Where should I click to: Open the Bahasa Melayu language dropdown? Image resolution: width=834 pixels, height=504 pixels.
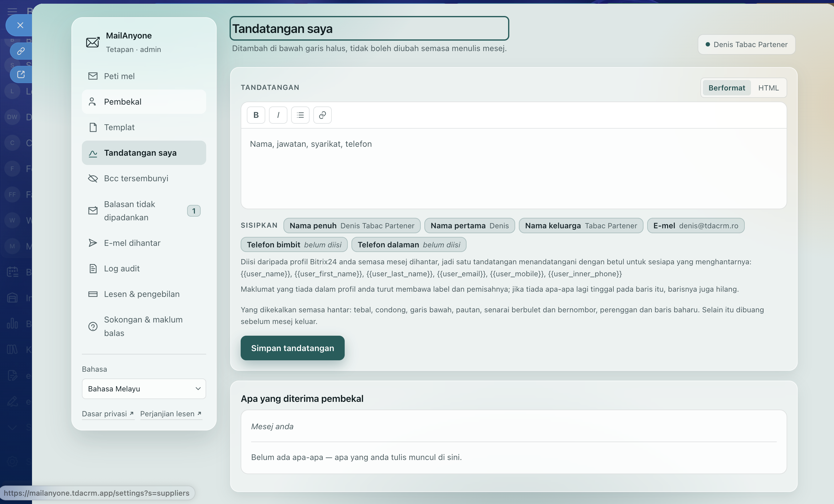[144, 389]
